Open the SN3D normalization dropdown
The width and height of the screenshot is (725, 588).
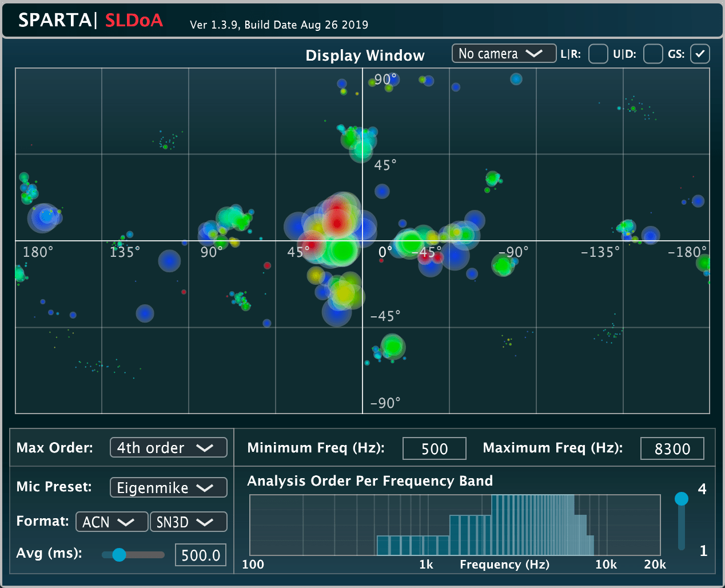tap(188, 522)
